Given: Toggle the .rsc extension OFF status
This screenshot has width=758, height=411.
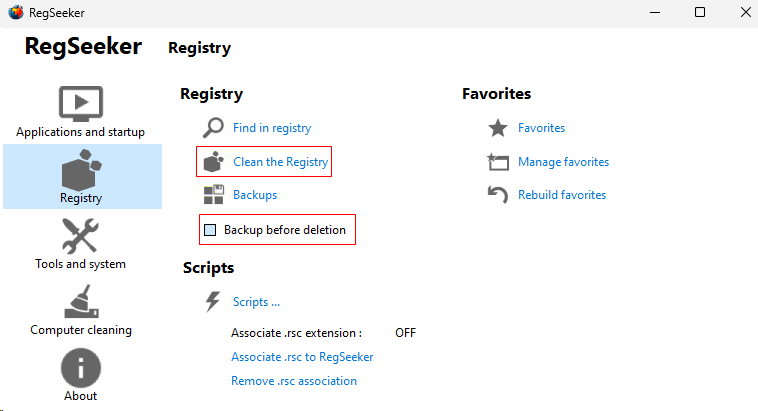Looking at the screenshot, I should (405, 333).
